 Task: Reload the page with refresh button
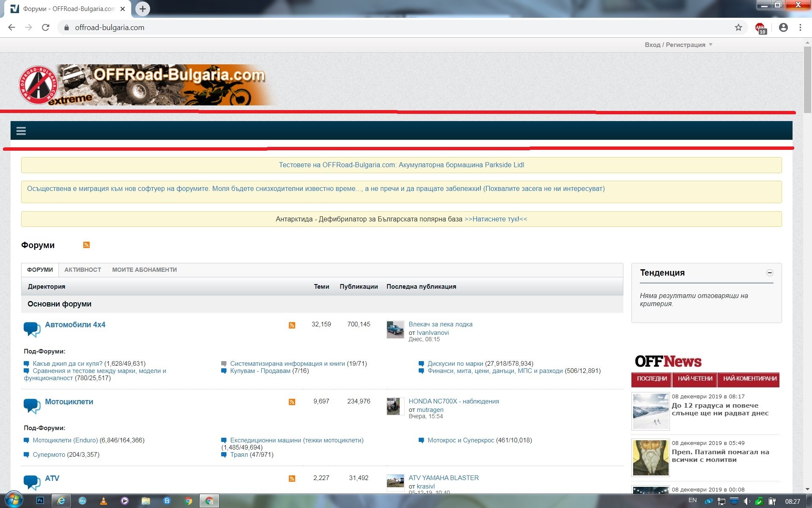click(46, 28)
